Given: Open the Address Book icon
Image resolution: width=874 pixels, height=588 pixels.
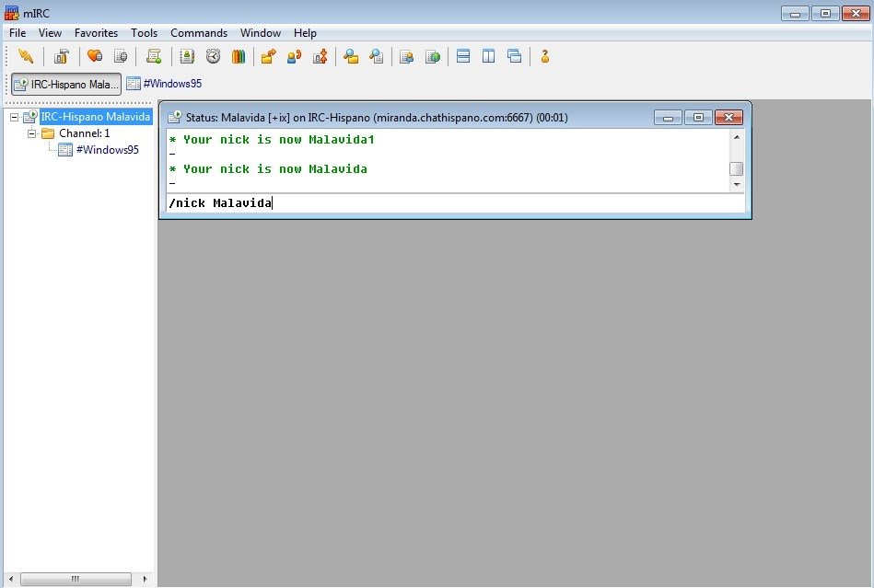Looking at the screenshot, I should pyautogui.click(x=187, y=56).
